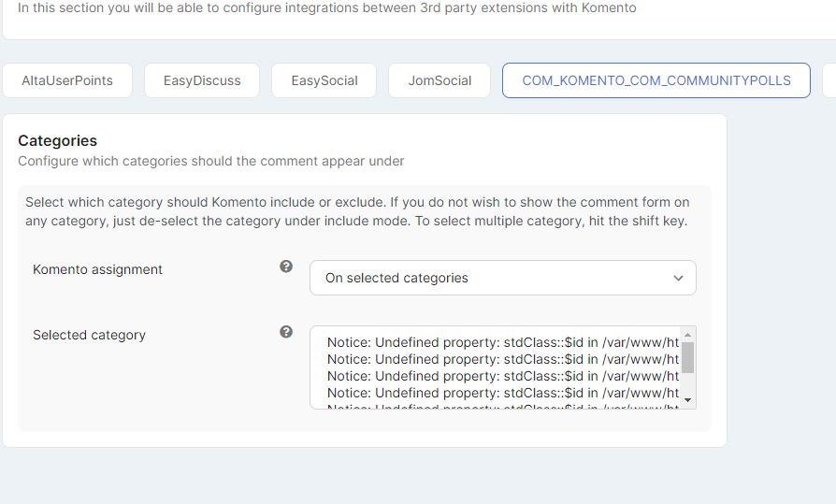The height and width of the screenshot is (504, 836).
Task: Click chevron arrow of 'On selected categories'
Action: [679, 278]
